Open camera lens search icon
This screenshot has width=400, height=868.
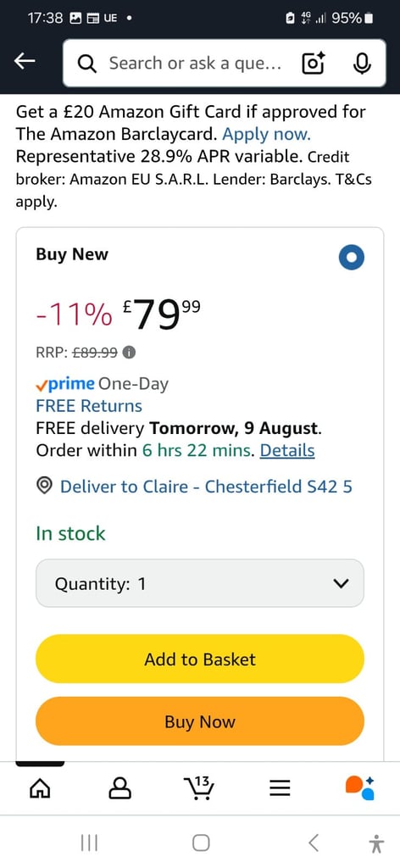(x=314, y=64)
